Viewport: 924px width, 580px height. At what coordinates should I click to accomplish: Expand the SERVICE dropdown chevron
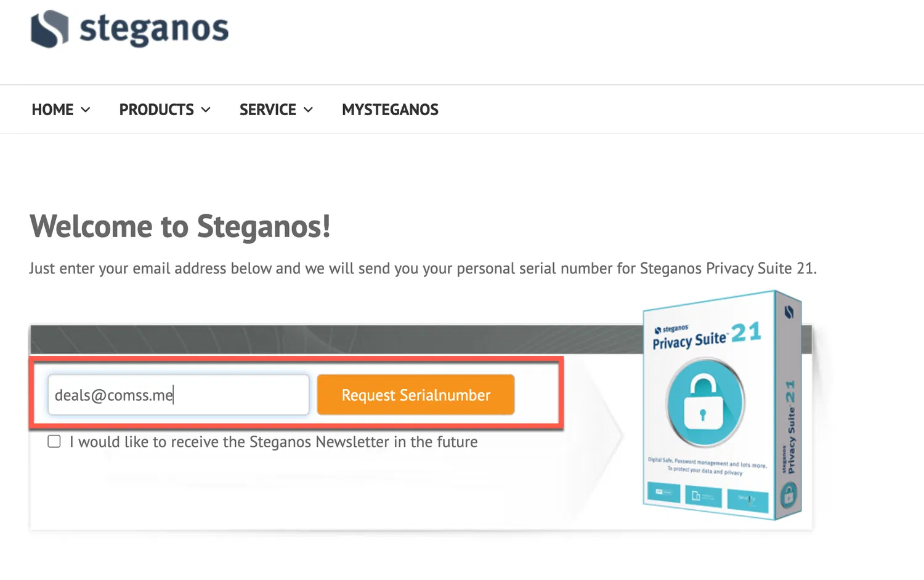(x=308, y=109)
